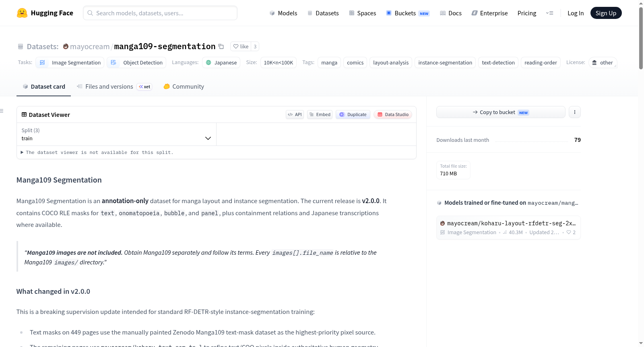Click the Log In link
This screenshot has width=644, height=347.
[x=576, y=13]
